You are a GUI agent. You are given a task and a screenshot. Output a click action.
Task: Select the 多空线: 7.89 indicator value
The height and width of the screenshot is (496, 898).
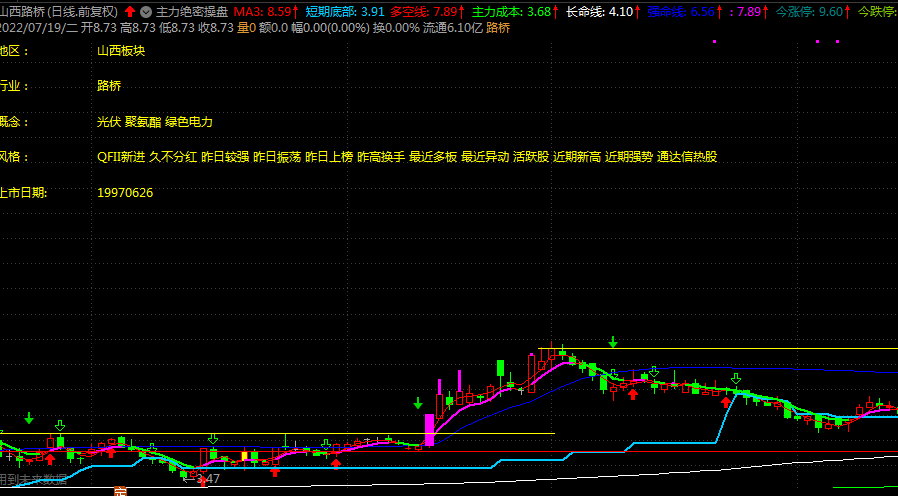(x=424, y=11)
